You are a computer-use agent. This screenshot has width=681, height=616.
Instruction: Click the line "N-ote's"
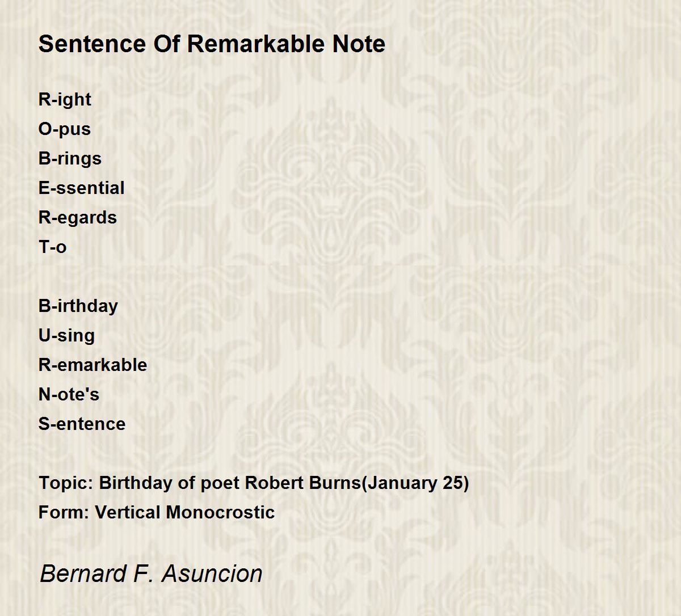[x=69, y=394]
